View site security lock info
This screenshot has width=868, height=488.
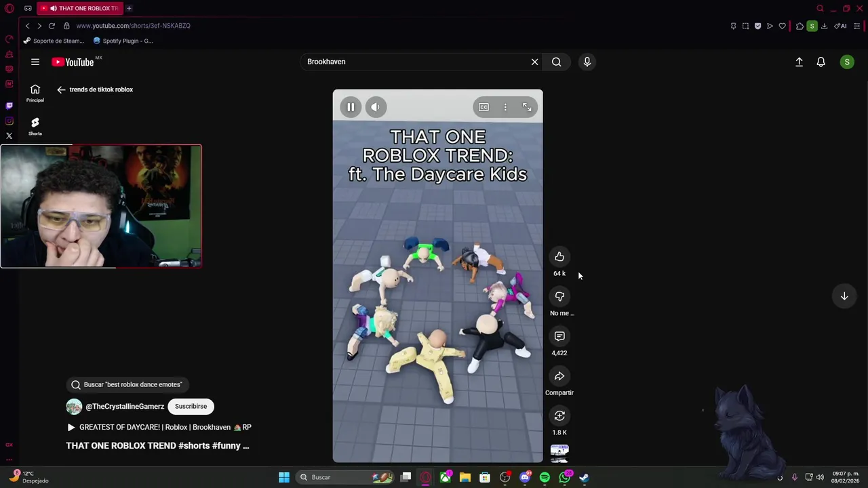tap(66, 26)
